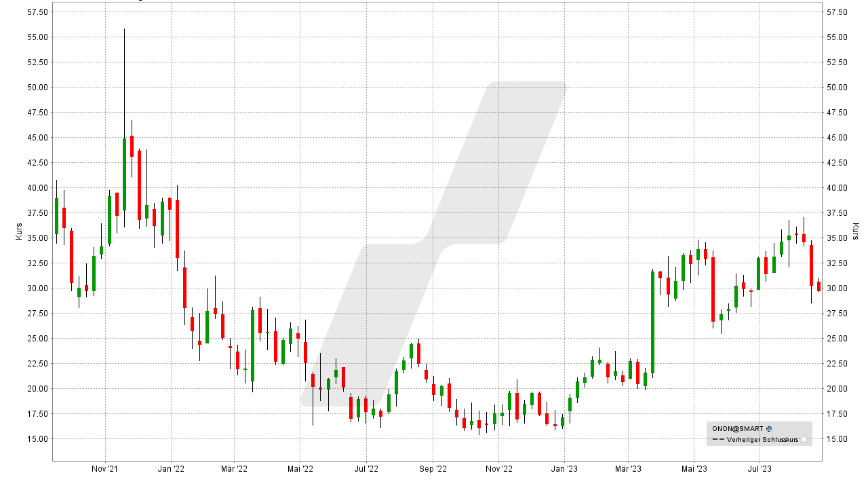The width and height of the screenshot is (868, 488).
Task: Click the Jul '23 date label
Action: coord(760,469)
